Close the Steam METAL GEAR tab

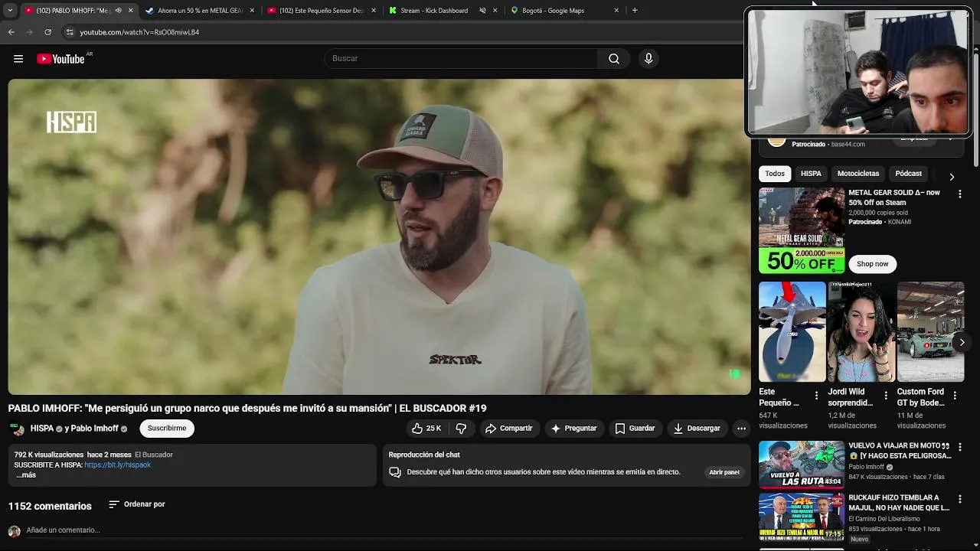click(x=252, y=11)
